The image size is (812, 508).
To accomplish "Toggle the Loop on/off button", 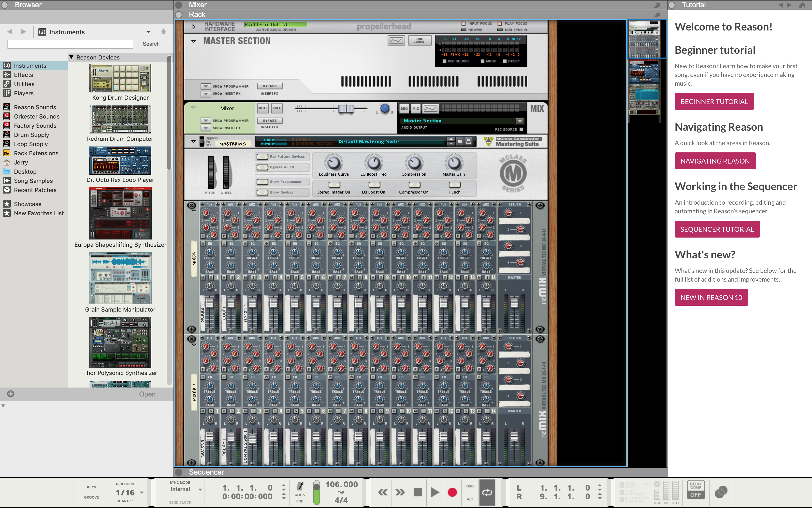I will point(487,493).
